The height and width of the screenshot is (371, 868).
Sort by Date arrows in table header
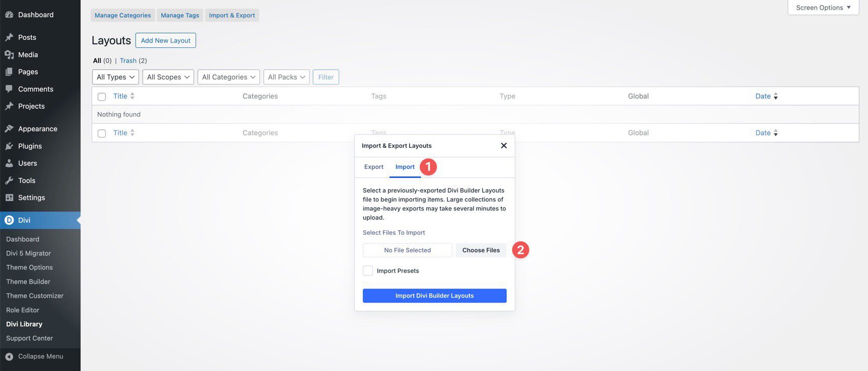[775, 96]
